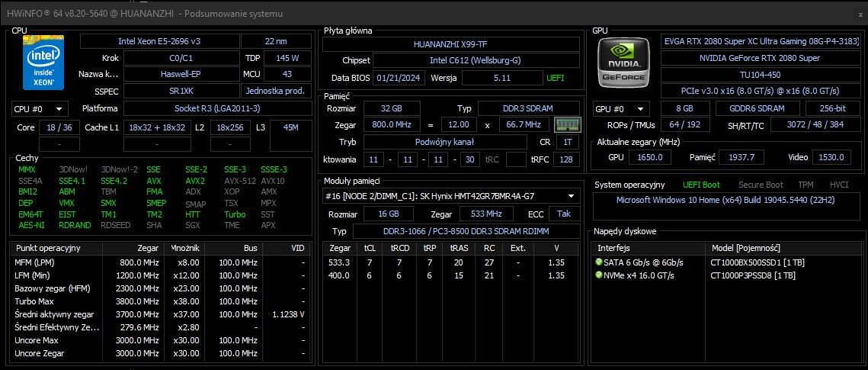This screenshot has height=370, width=868.
Task: Click the UEFI Boot status label
Action: (x=701, y=185)
